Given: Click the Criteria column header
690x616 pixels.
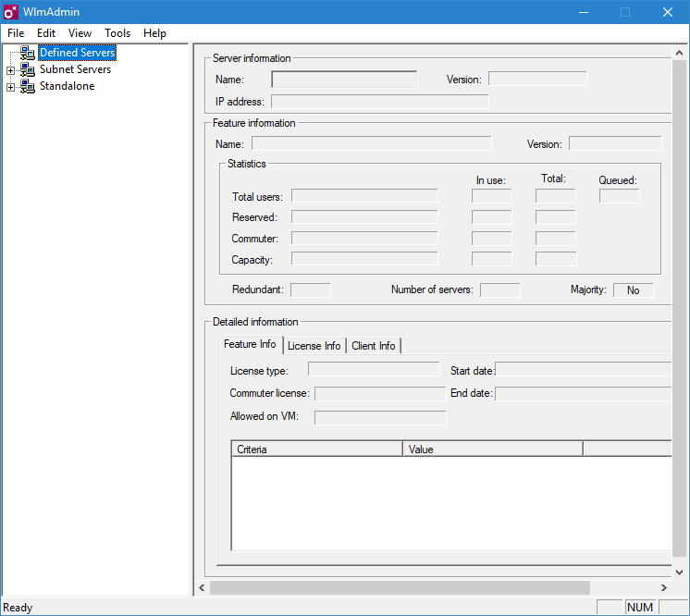Looking at the screenshot, I should [316, 450].
